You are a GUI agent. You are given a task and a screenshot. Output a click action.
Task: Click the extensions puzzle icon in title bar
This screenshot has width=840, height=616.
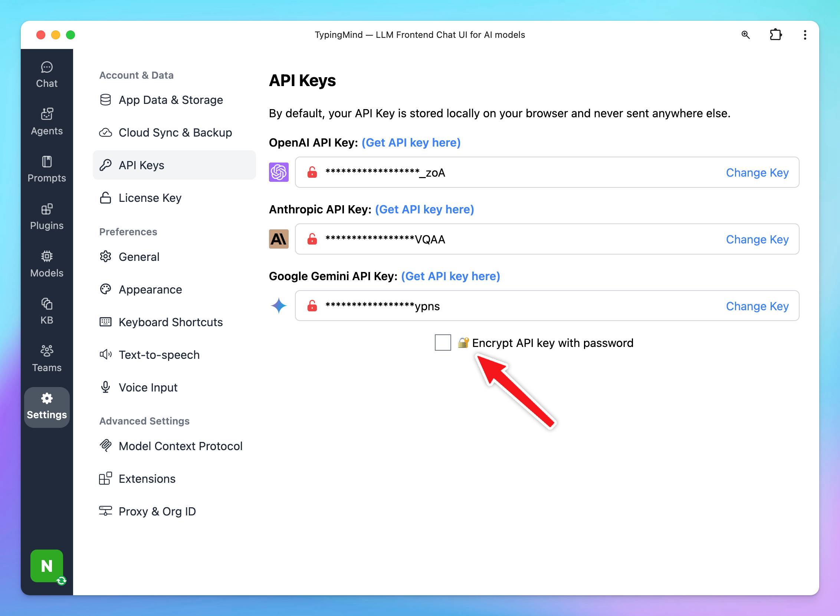[775, 35]
